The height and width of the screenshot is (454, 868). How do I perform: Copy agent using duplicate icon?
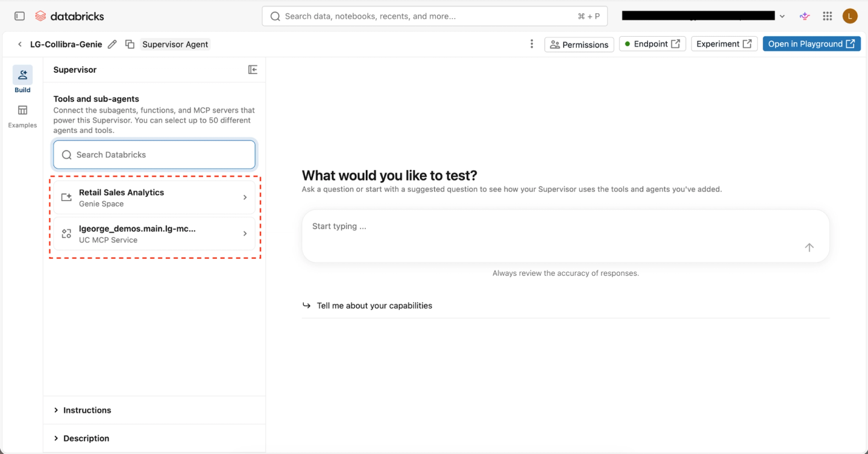coord(130,44)
